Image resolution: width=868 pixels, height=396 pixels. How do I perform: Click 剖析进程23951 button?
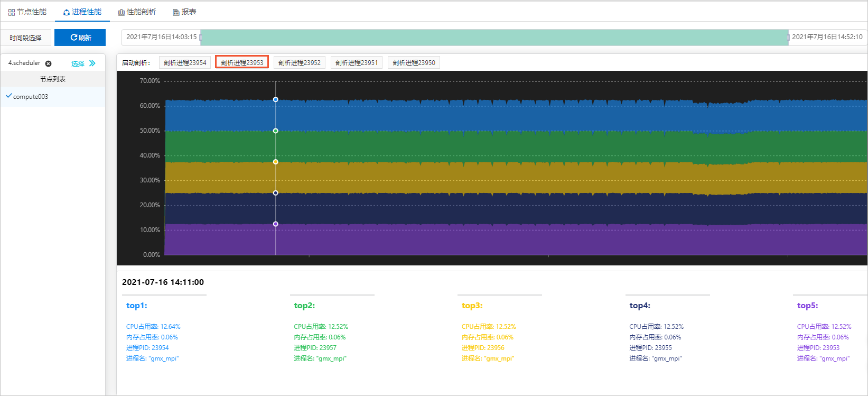click(x=357, y=62)
